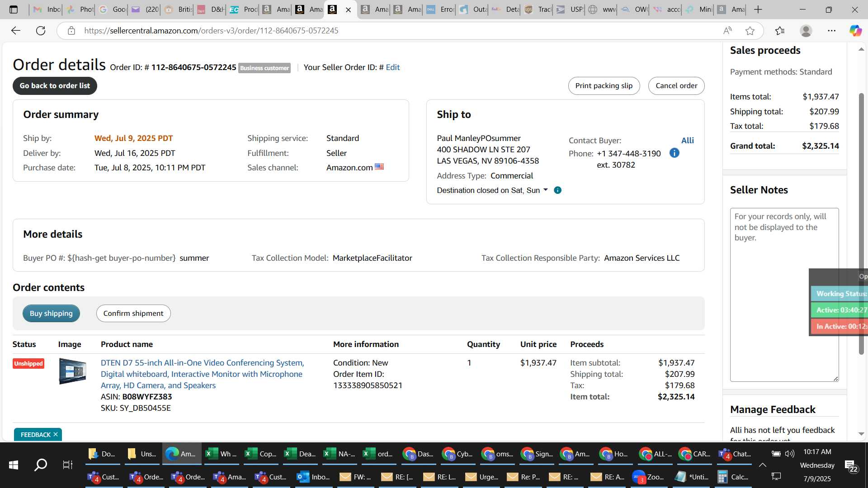868x488 pixels.
Task: Open notification center with 22 alerts
Action: tap(851, 466)
